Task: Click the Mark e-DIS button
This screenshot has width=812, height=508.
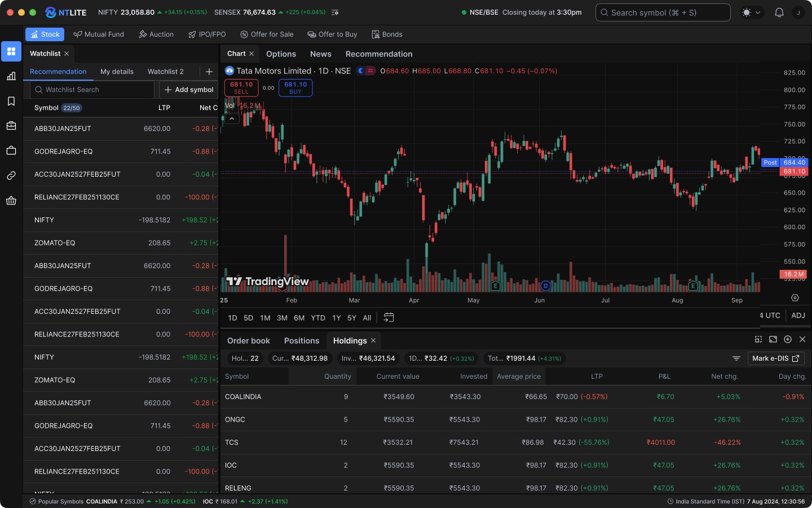Action: click(776, 358)
